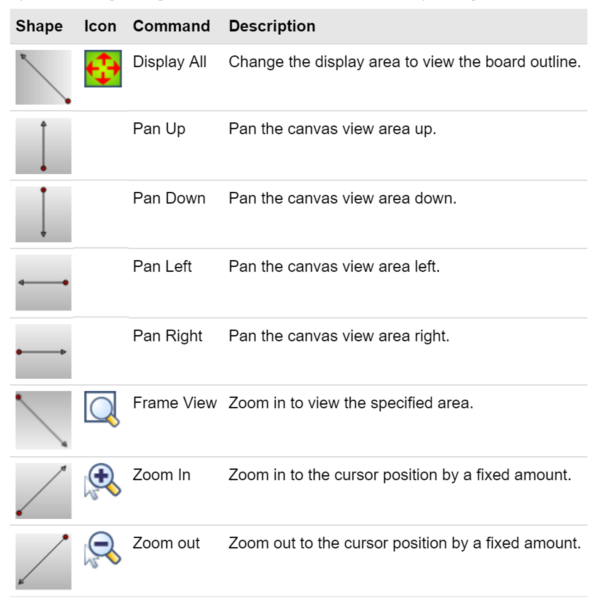Select the Frame View magnifier icon
The width and height of the screenshot is (600, 605).
tap(102, 409)
